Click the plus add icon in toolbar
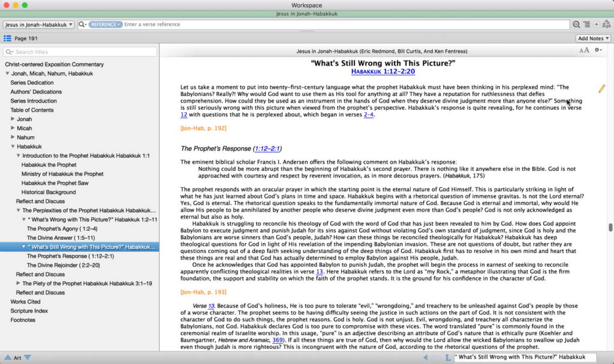This screenshot has height=364, width=614. pyautogui.click(x=596, y=25)
